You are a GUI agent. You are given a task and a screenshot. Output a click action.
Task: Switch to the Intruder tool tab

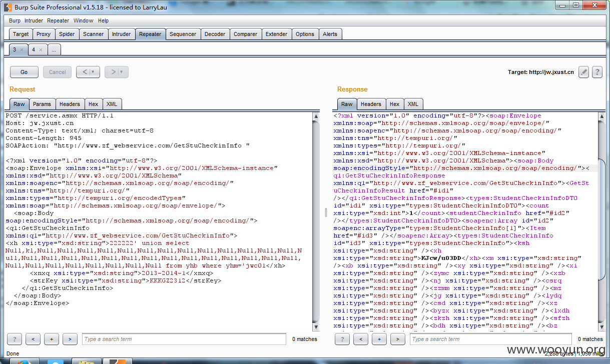click(121, 34)
